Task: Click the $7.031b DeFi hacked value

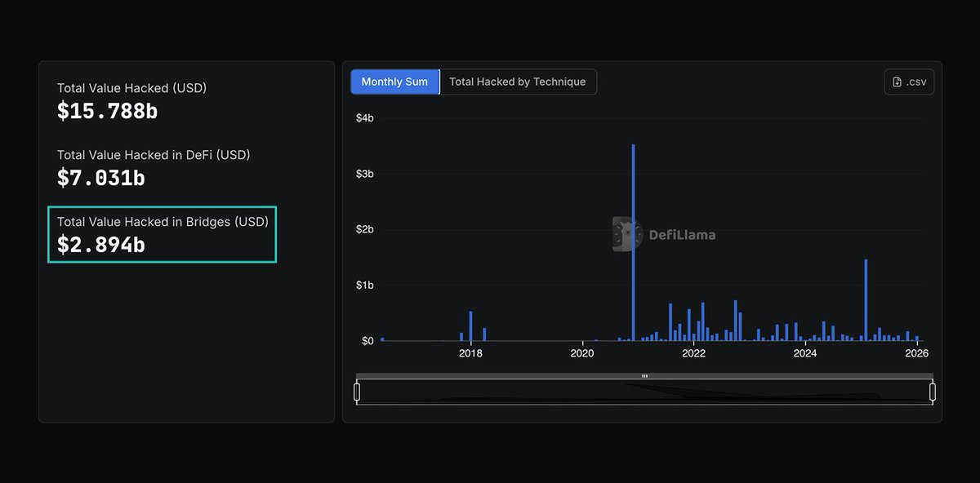Action: (x=101, y=178)
